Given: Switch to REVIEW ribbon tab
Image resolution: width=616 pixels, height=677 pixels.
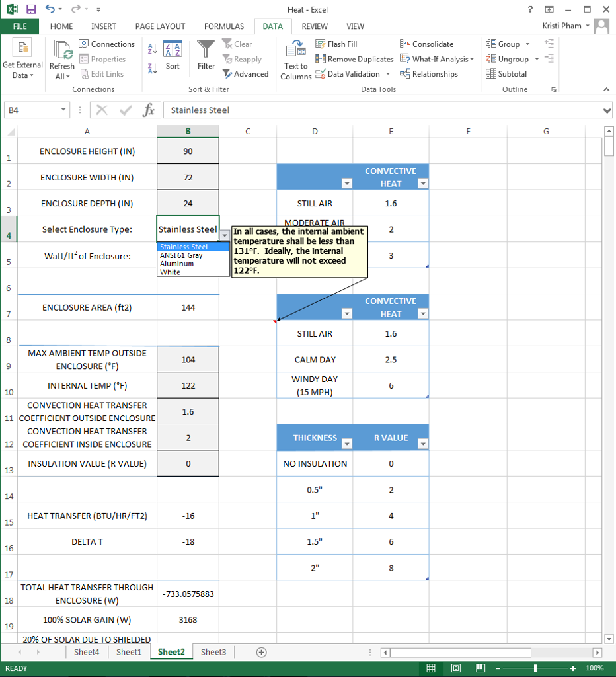Looking at the screenshot, I should (315, 26).
